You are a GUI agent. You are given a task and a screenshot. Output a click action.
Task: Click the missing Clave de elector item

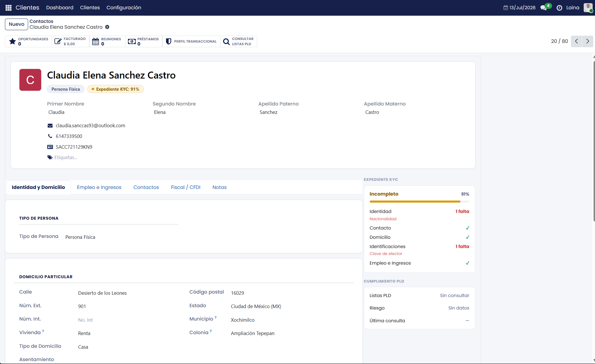pos(386,254)
